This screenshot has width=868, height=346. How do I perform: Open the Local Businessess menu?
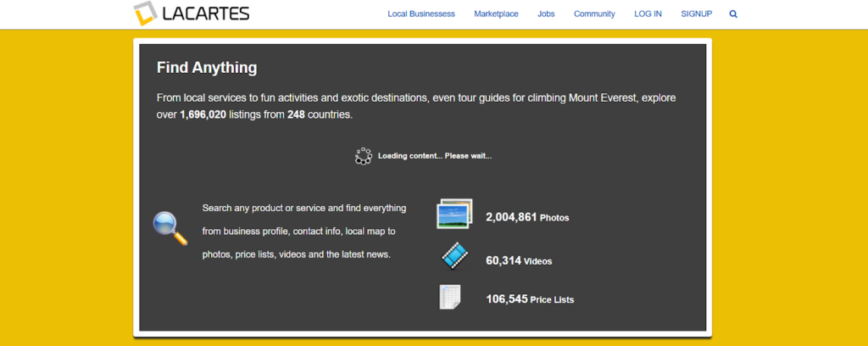[x=421, y=14]
